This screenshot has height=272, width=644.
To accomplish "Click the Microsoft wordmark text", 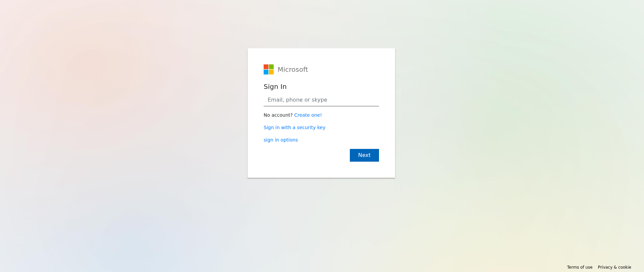I will coord(293,69).
